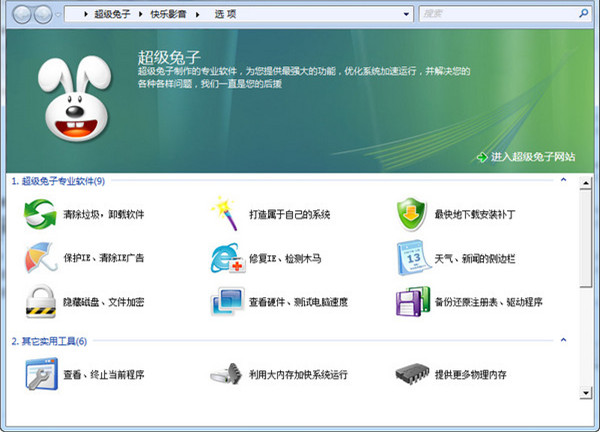
Task: Expand the arrow after 超级兔子 breadcrumb
Action: pos(141,15)
